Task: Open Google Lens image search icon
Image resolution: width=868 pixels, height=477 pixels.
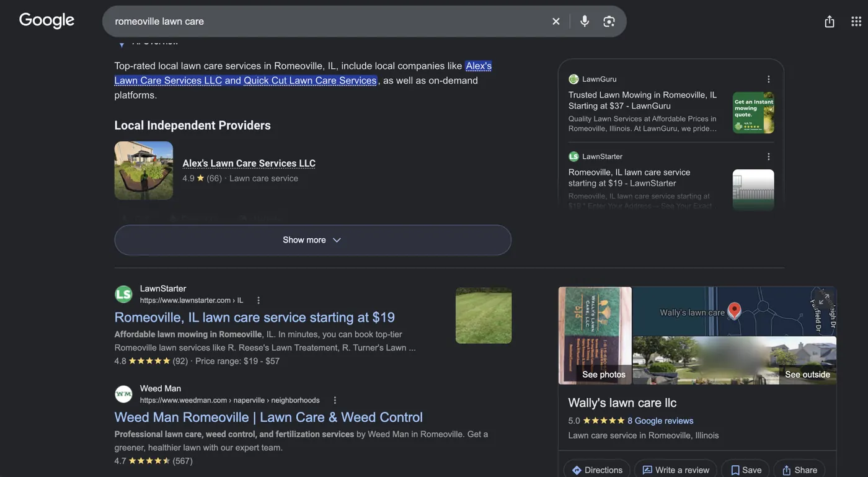Action: point(609,21)
